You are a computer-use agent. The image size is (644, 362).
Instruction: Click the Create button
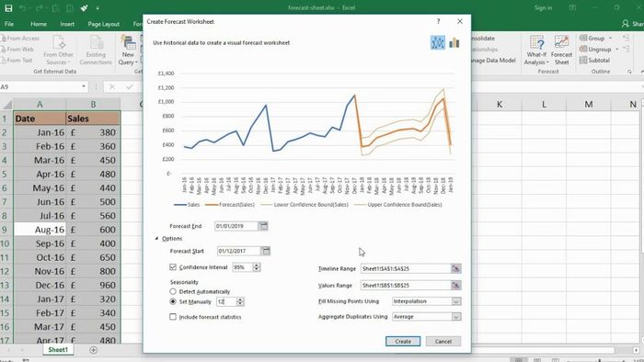point(403,341)
